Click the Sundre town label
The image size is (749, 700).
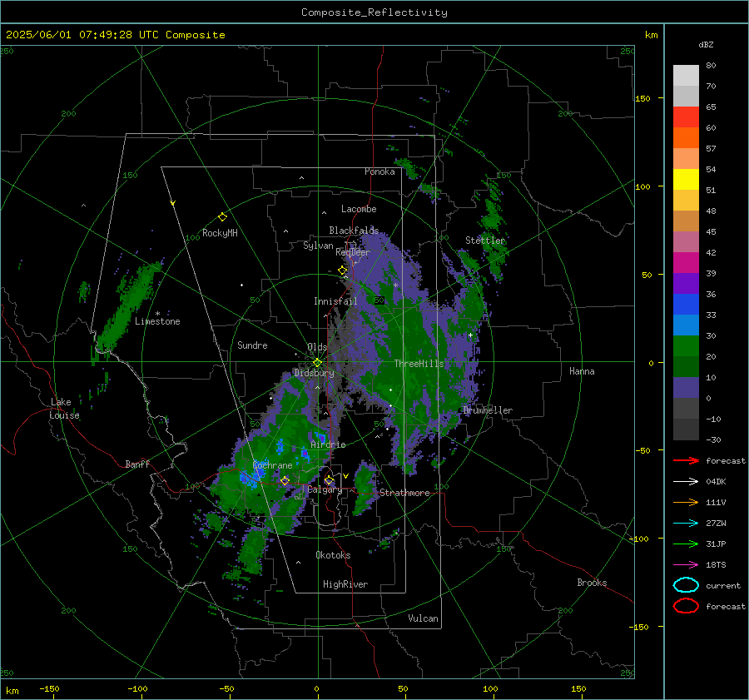pyautogui.click(x=252, y=345)
